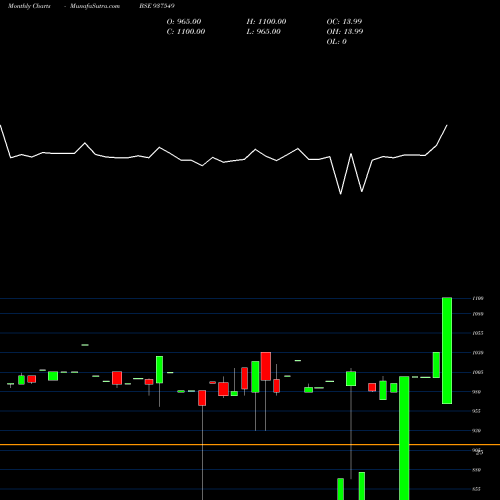The height and width of the screenshot is (500, 500).
Task: Click the low value "L: 965.00"
Action: 264,31
